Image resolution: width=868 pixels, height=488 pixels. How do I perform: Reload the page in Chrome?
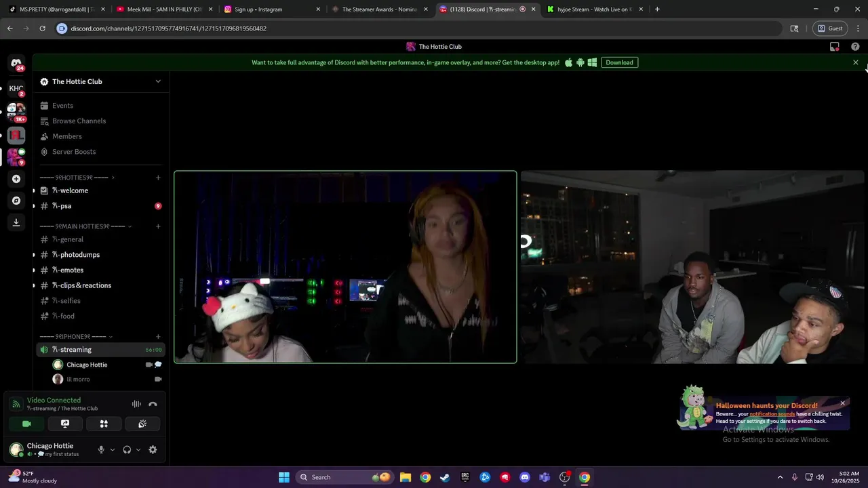[42, 28]
